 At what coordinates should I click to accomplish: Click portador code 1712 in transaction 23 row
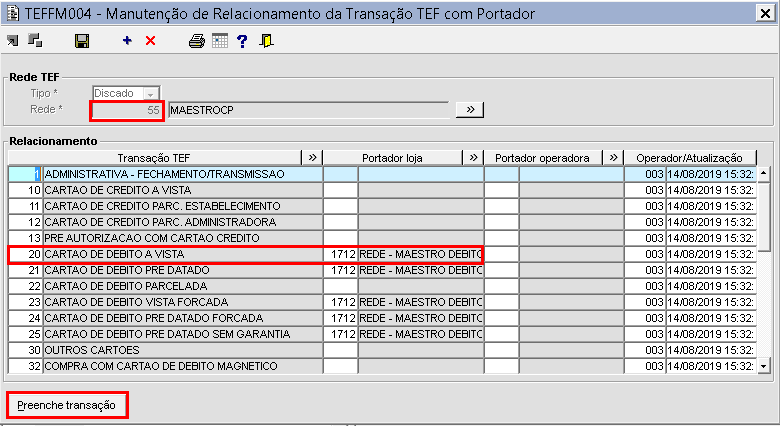[x=340, y=302]
